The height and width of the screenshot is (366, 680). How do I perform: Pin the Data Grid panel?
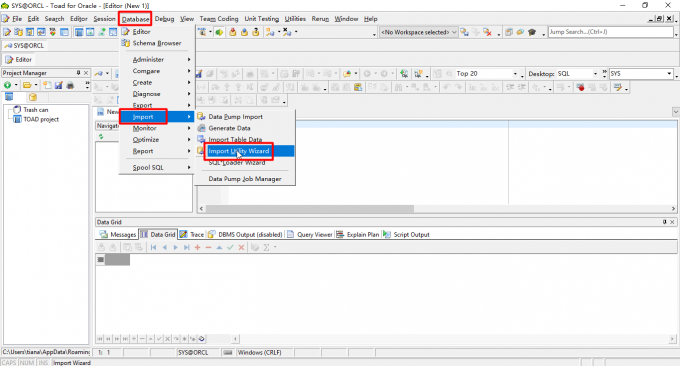[664, 222]
